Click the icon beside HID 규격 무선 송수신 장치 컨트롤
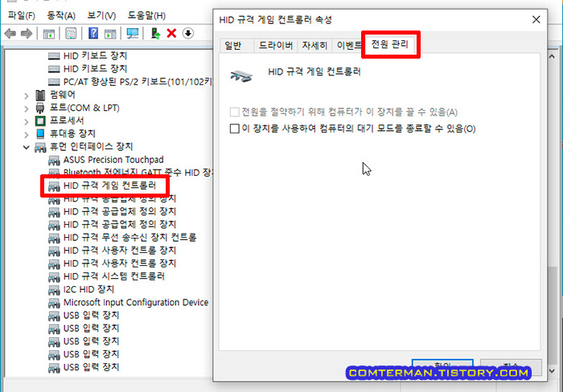This screenshot has width=563, height=392. point(54,238)
